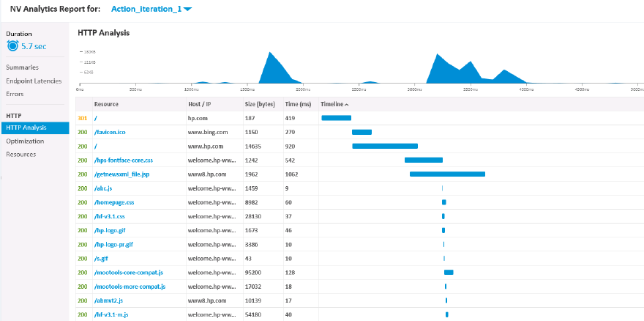The image size is (644, 321).
Task: Click the timeline bar for hp.com 301 request
Action: [337, 118]
